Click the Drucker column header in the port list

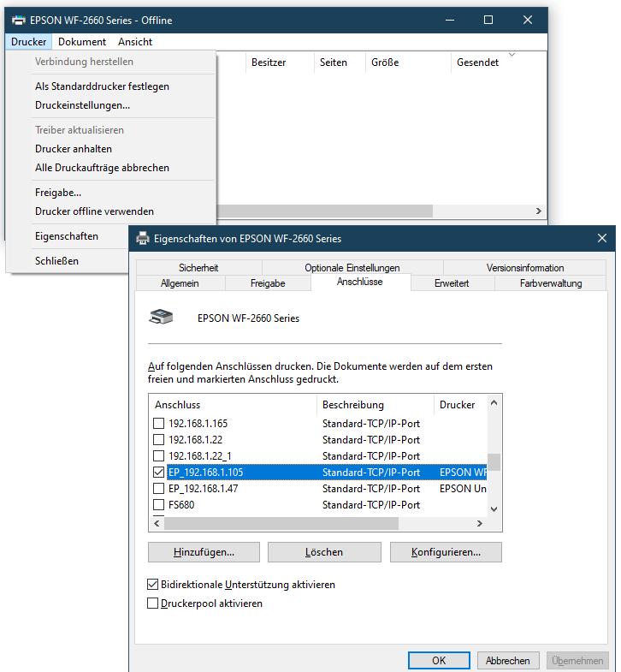click(461, 405)
